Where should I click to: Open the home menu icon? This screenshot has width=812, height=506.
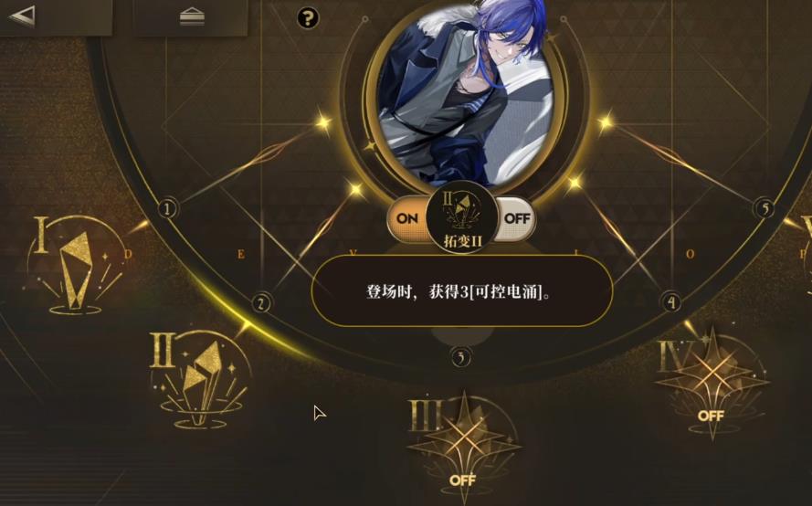pos(192,16)
